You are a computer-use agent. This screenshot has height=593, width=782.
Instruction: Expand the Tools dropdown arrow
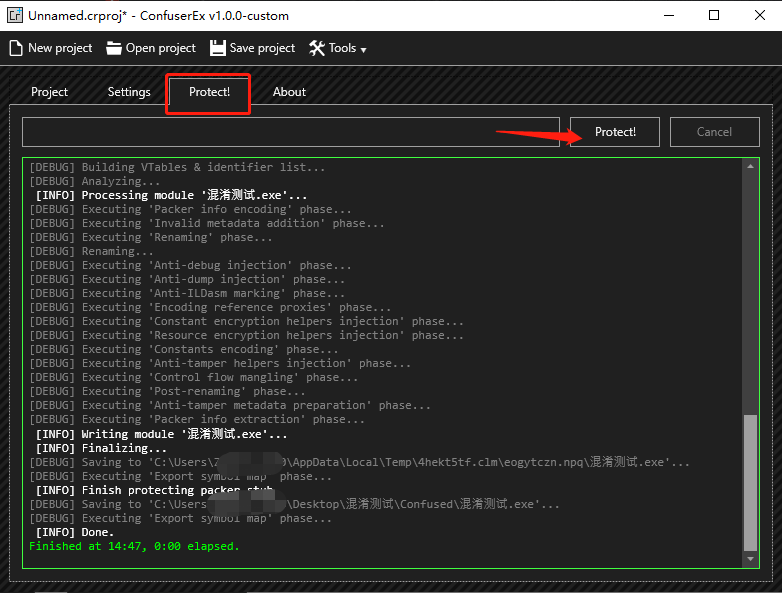[x=364, y=50]
